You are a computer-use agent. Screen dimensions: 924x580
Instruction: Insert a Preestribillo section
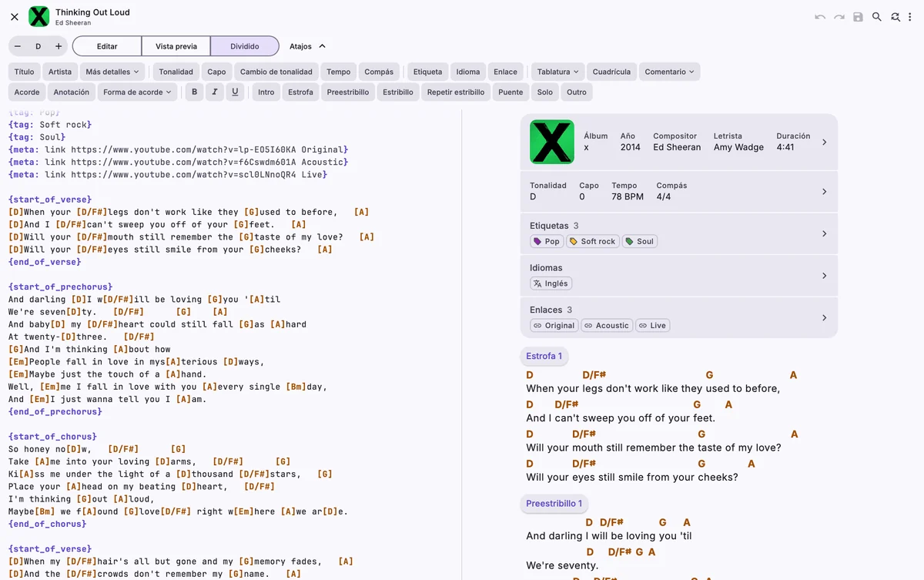pyautogui.click(x=348, y=92)
